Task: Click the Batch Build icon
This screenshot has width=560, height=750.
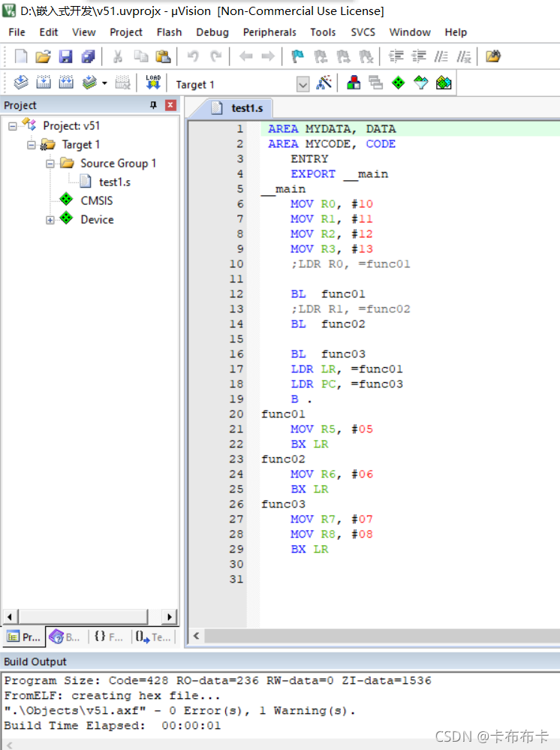Action: click(89, 83)
